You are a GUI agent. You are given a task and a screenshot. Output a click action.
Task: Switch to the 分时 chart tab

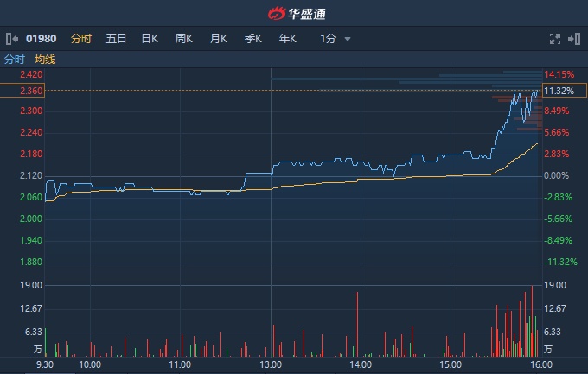point(81,39)
